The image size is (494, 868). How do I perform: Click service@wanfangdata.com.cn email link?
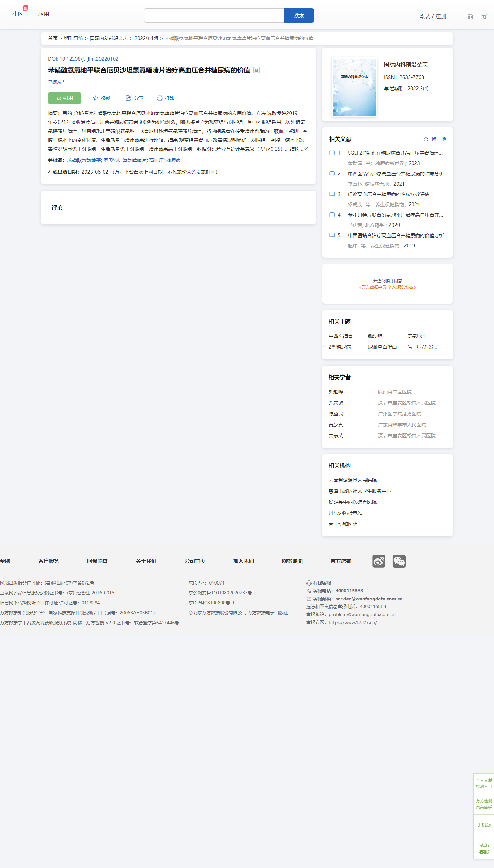click(369, 599)
